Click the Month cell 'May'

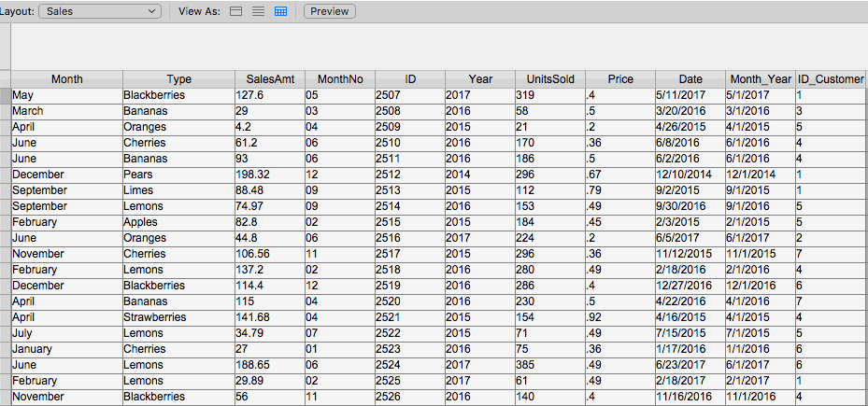click(x=67, y=96)
